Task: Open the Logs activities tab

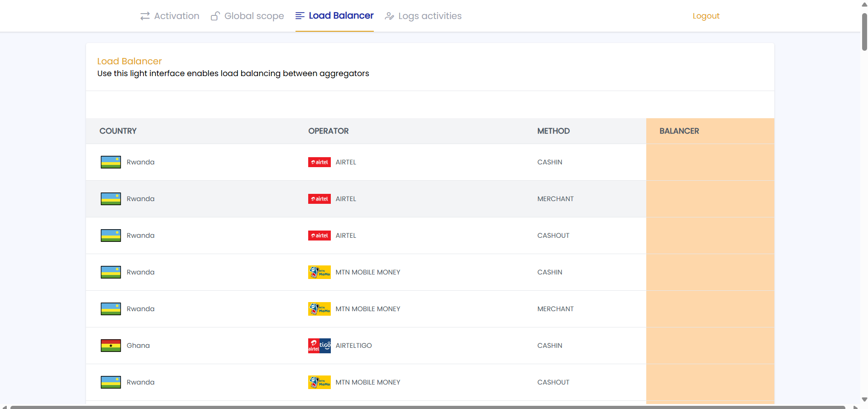Action: pos(429,16)
